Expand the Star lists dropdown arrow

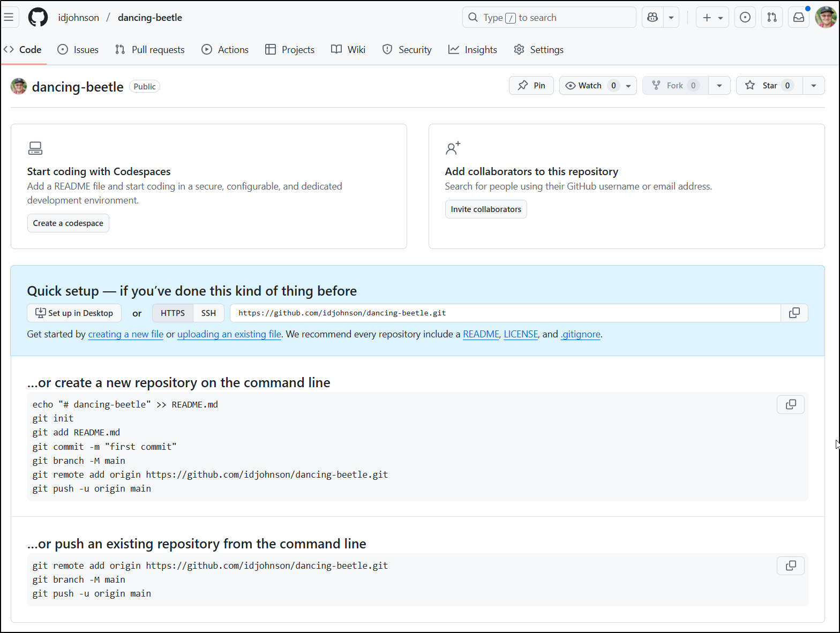[813, 86]
